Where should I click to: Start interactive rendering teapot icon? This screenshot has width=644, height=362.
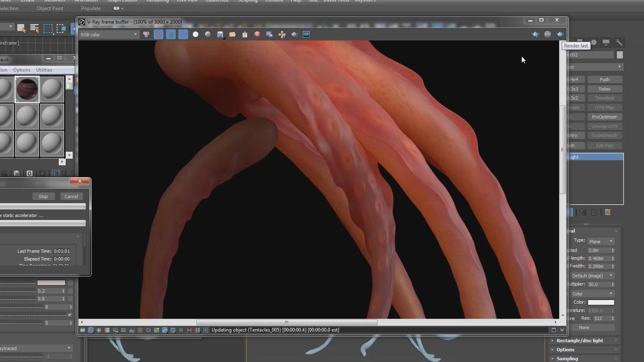pos(535,34)
